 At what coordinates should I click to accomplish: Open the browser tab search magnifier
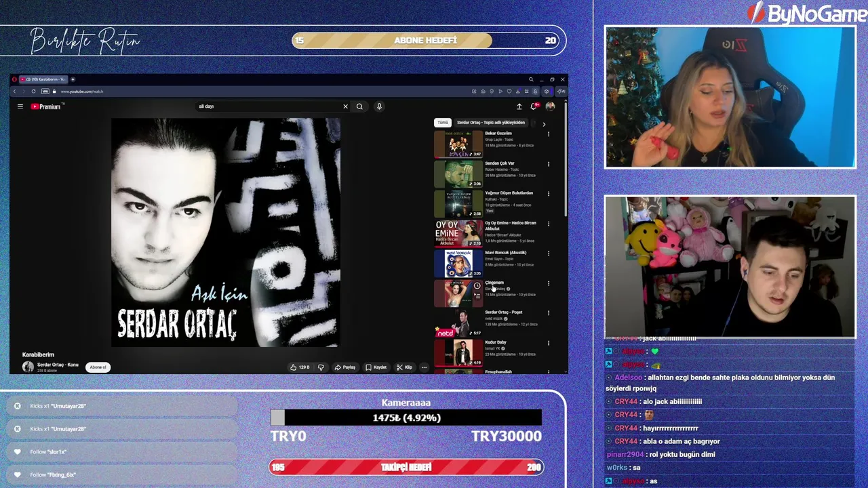(531, 79)
